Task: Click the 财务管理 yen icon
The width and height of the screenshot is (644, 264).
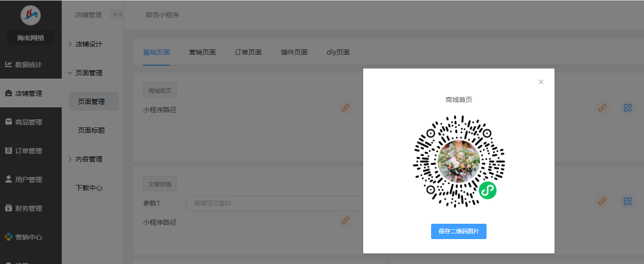Action: (9, 208)
